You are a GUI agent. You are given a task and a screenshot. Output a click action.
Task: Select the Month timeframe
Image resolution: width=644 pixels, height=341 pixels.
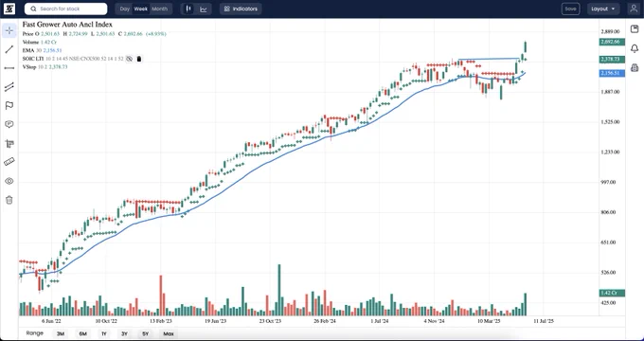tap(160, 9)
